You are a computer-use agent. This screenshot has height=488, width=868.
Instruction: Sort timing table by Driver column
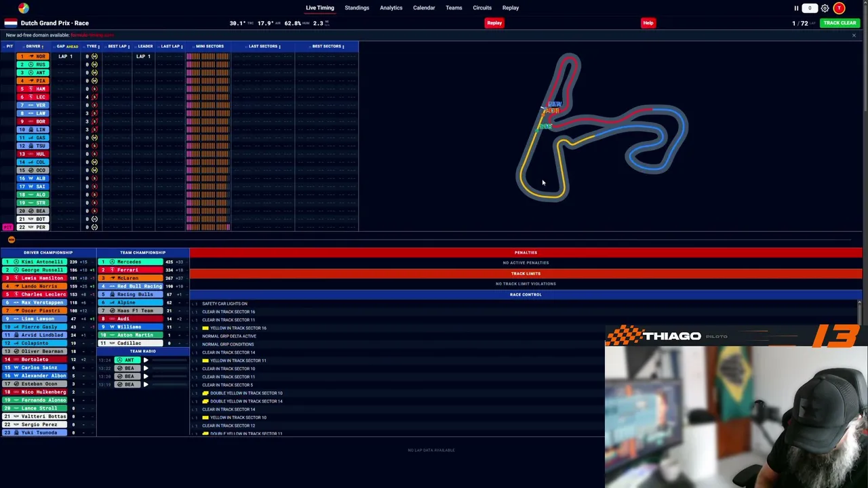coord(34,46)
